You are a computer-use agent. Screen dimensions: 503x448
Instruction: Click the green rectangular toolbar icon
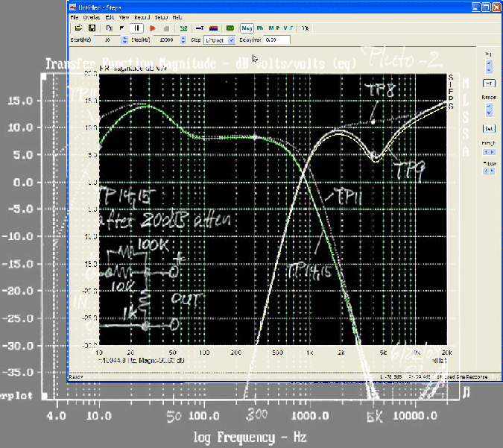[x=230, y=28]
